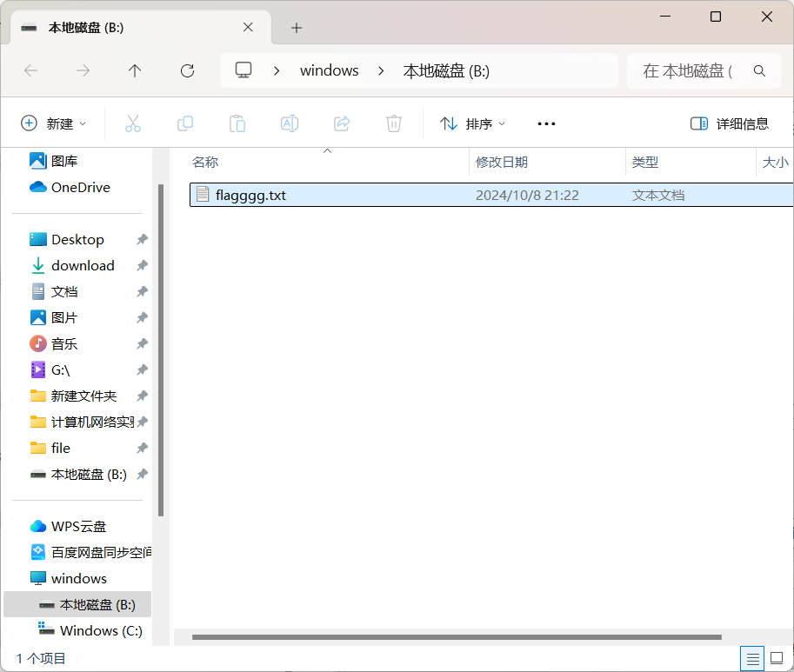Viewport: 794px width, 672px height.
Task: Click the Delete trash can icon
Action: pyautogui.click(x=394, y=123)
